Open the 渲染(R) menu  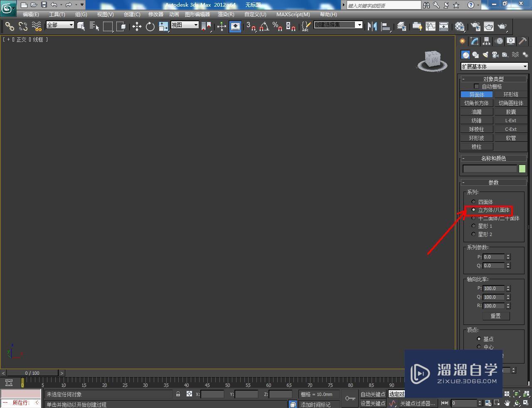tap(226, 15)
